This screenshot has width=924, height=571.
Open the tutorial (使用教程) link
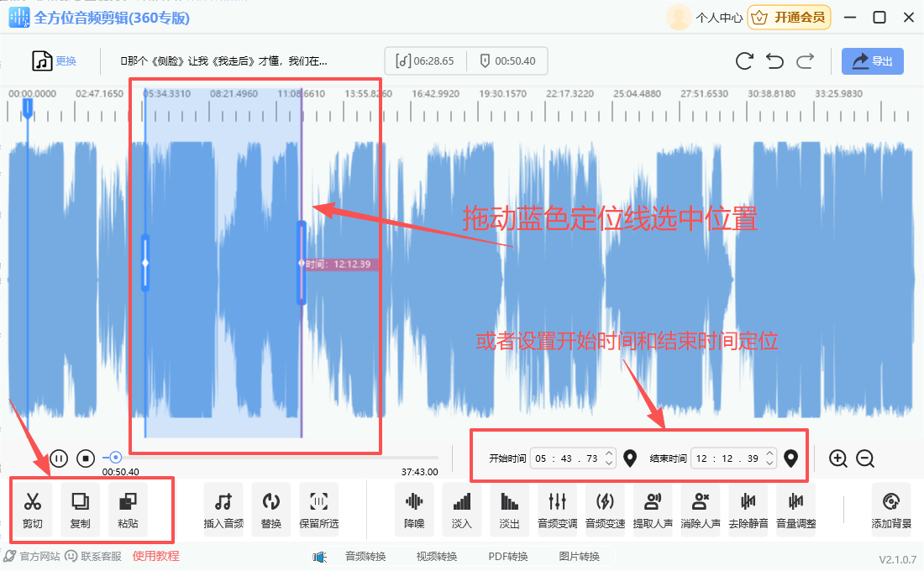click(x=155, y=556)
